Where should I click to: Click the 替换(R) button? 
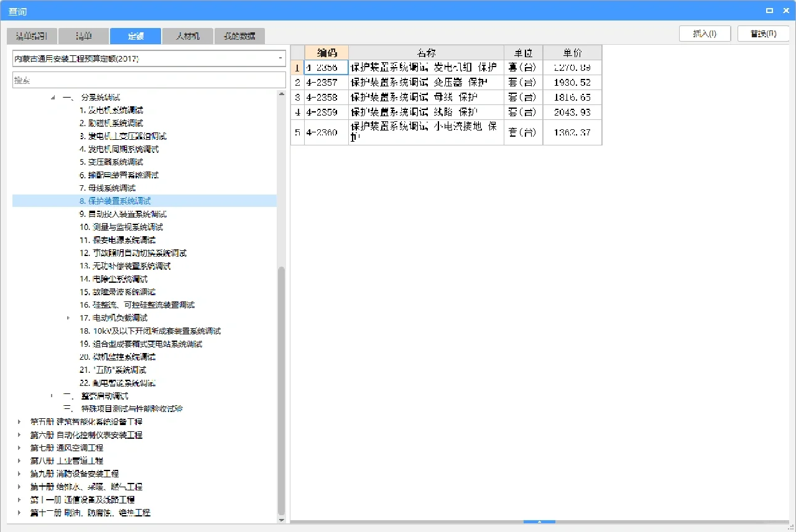click(x=763, y=34)
